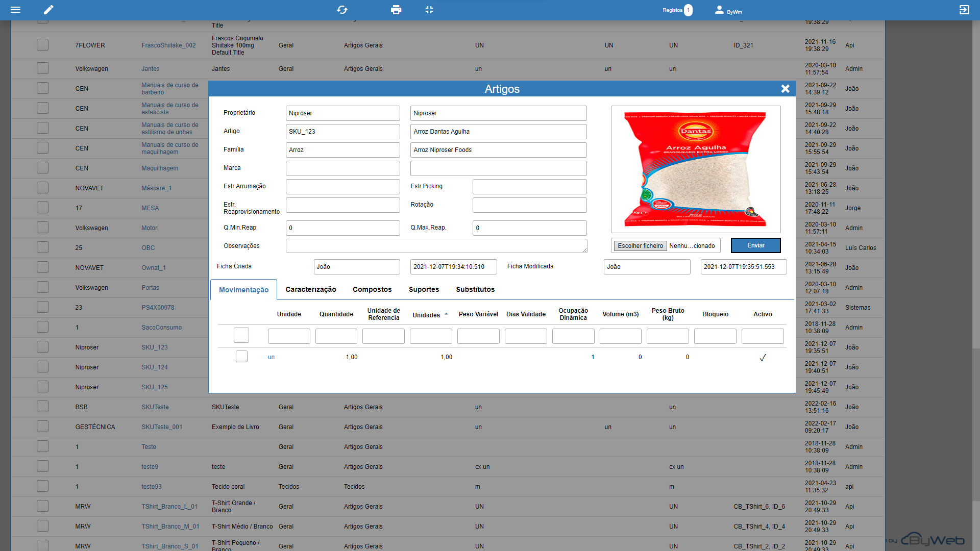Toggle the select-all checkbox in Movimentação grid

241,335
